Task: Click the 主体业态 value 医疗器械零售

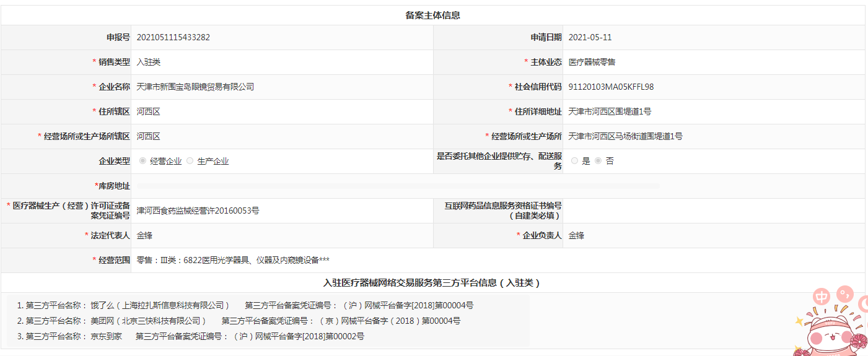Action: tap(592, 62)
